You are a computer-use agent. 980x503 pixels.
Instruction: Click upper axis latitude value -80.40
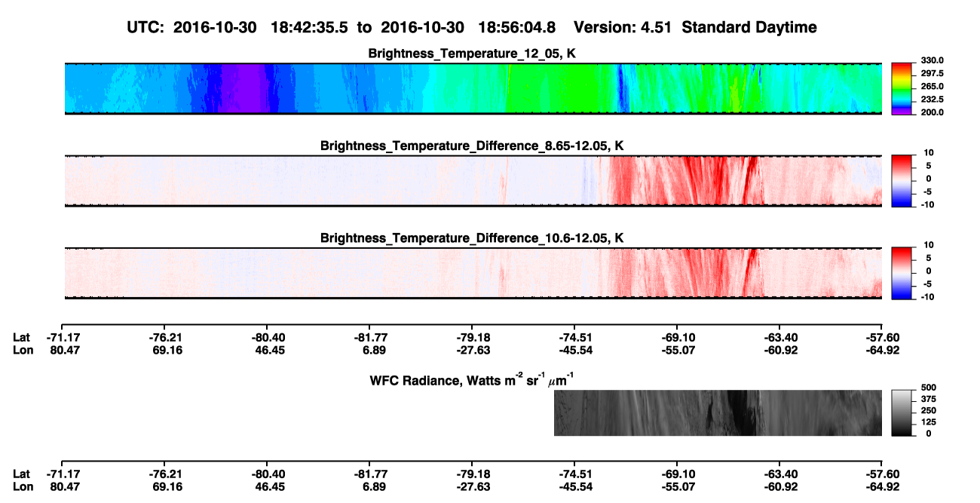tap(268, 338)
